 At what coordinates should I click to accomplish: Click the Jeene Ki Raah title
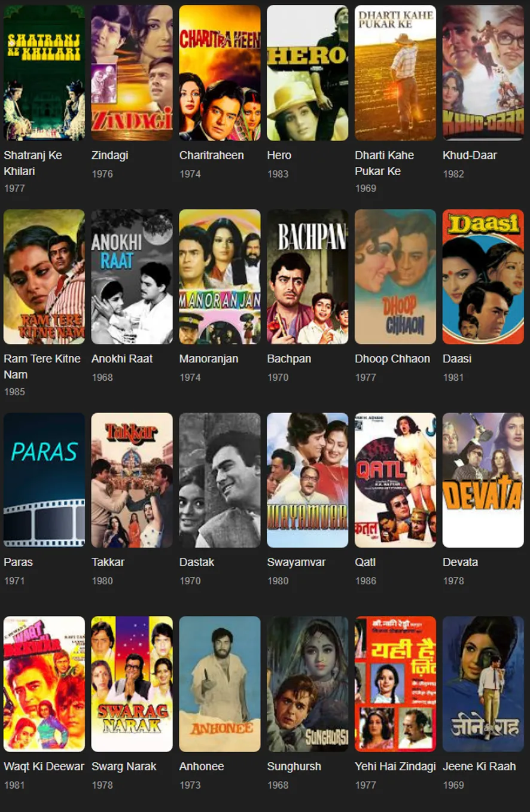point(479,766)
